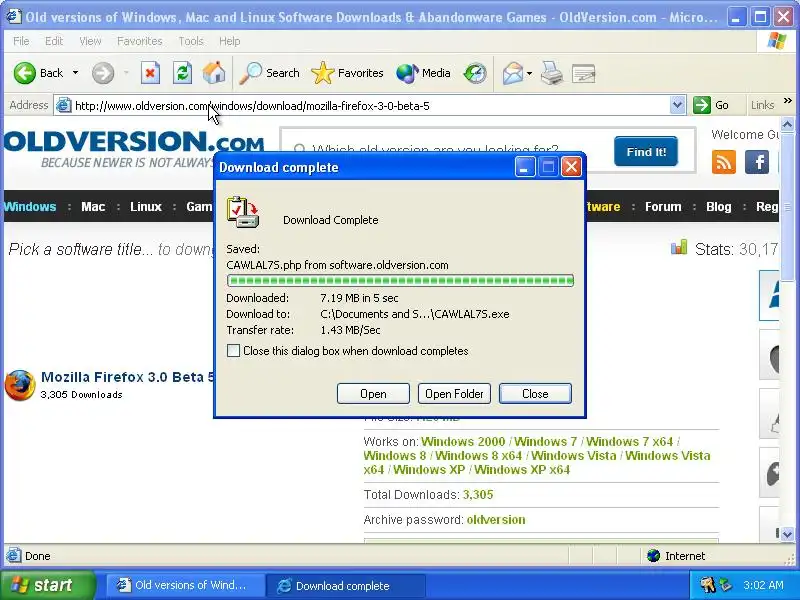800x600 pixels.
Task: Open the Help menu
Action: 230,41
